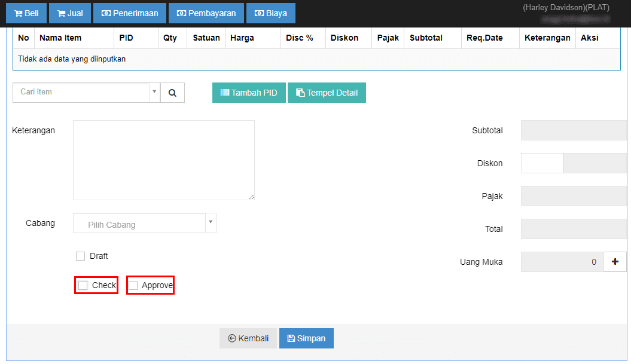
Task: Click the Uang Muka value field
Action: tap(562, 262)
